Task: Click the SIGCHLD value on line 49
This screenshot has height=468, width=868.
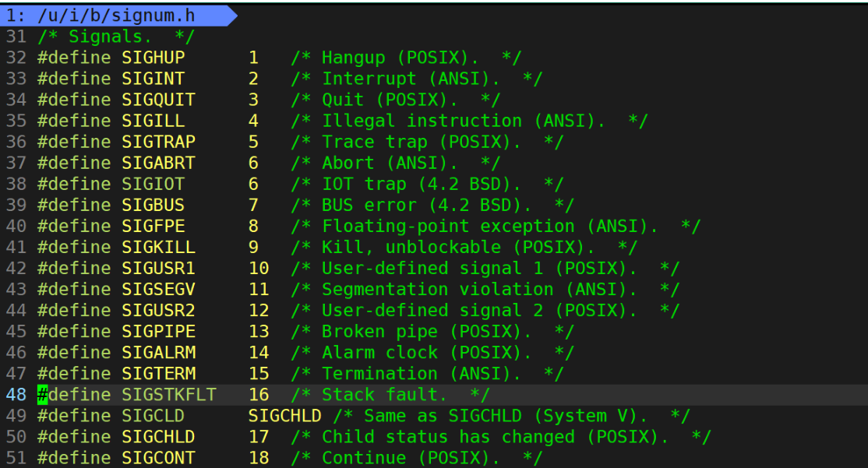Action: point(284,416)
